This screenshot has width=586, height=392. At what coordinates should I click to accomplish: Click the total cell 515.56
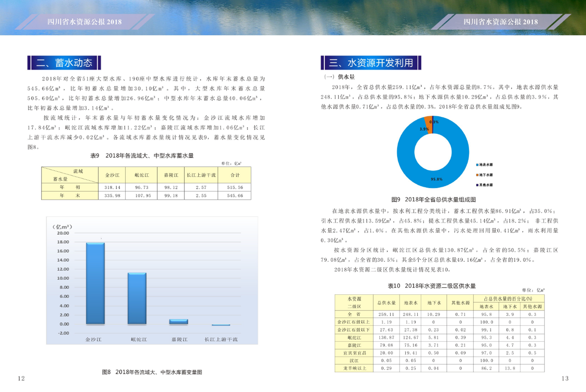(235, 187)
